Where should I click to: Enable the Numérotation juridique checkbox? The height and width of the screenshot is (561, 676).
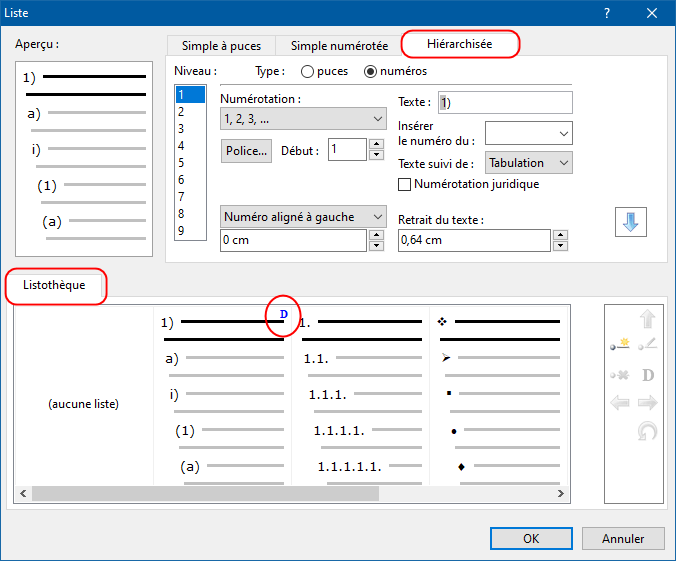[x=405, y=184]
